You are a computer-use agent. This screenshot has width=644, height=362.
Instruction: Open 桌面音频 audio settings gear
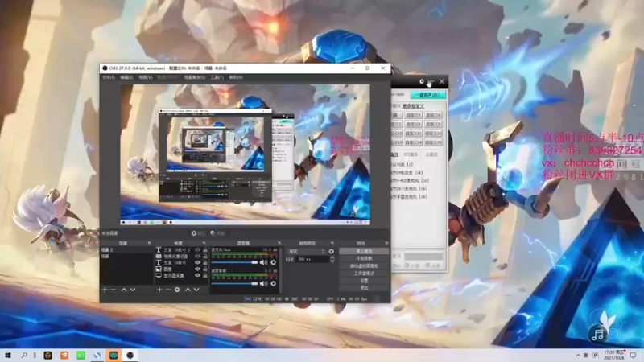[274, 284]
